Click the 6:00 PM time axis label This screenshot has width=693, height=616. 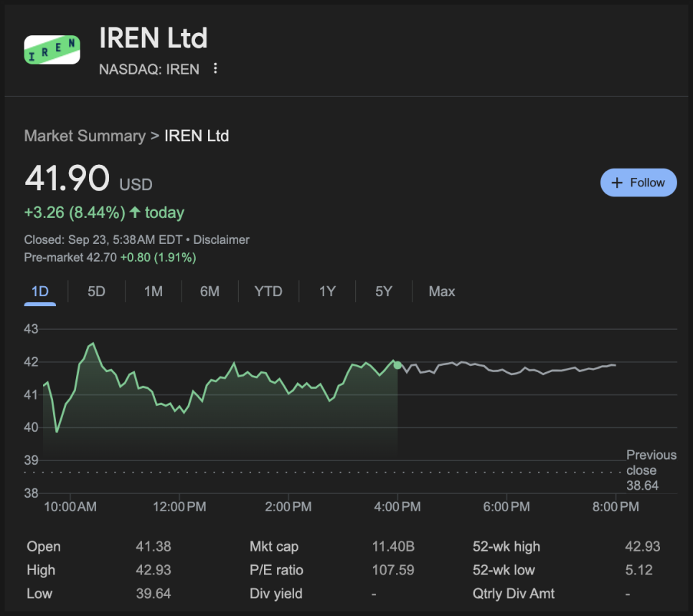pyautogui.click(x=506, y=506)
